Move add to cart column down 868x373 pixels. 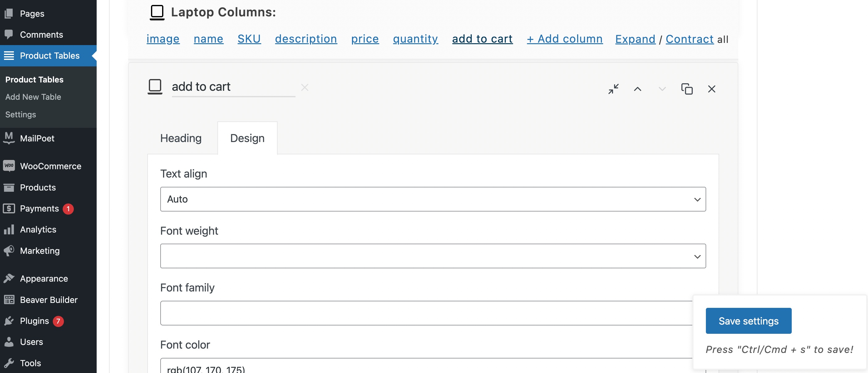click(x=662, y=89)
